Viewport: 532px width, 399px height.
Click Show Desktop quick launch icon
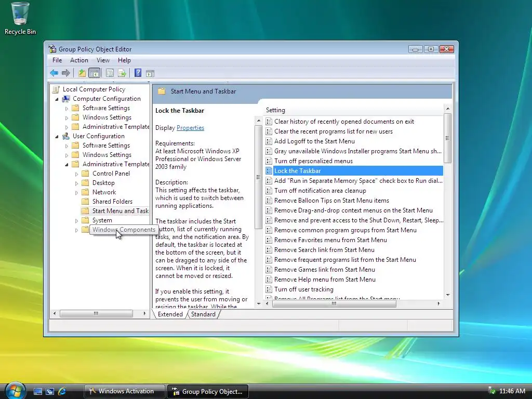click(x=37, y=392)
